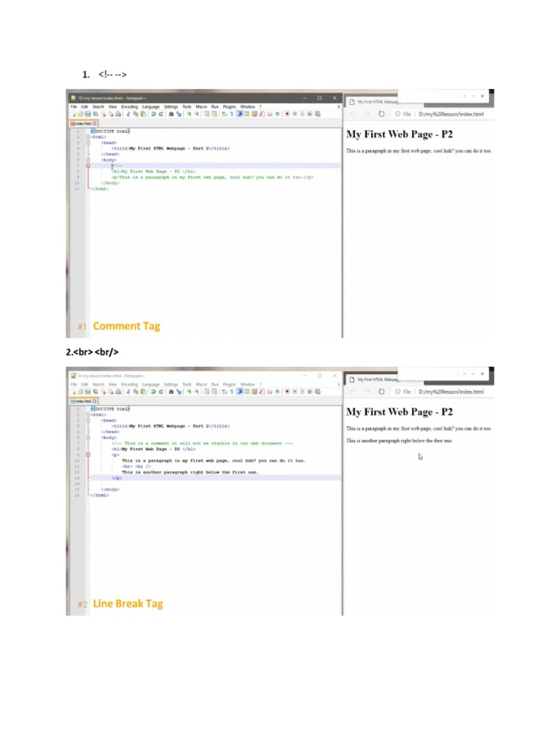
Task: Click Open file icon in Comment Tag screenshot
Action: [x=80, y=115]
